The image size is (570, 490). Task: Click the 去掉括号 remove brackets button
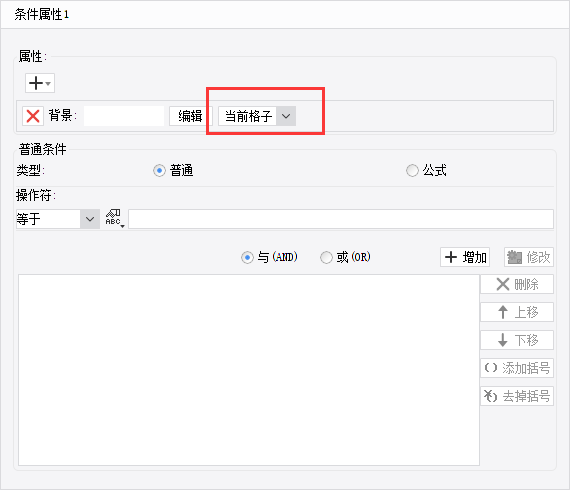517,396
